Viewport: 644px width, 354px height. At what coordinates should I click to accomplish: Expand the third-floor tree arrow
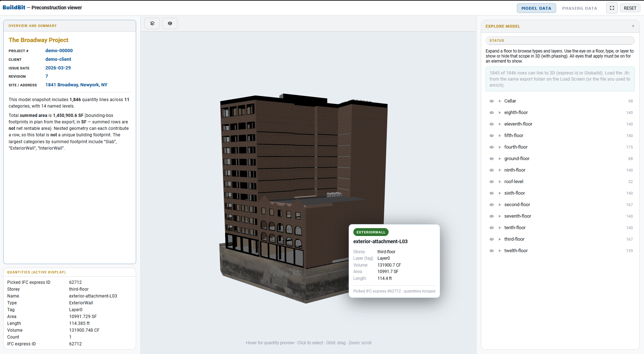[x=500, y=239]
